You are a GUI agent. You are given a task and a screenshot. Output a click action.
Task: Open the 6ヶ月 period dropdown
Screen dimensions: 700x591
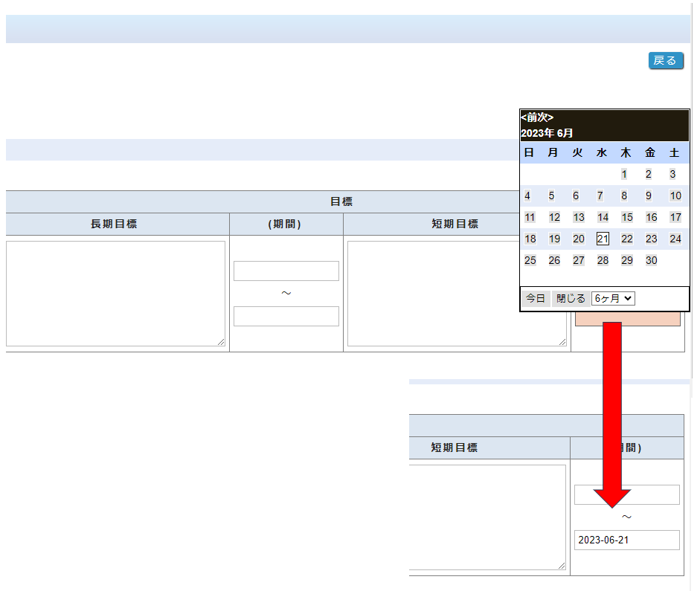613,298
